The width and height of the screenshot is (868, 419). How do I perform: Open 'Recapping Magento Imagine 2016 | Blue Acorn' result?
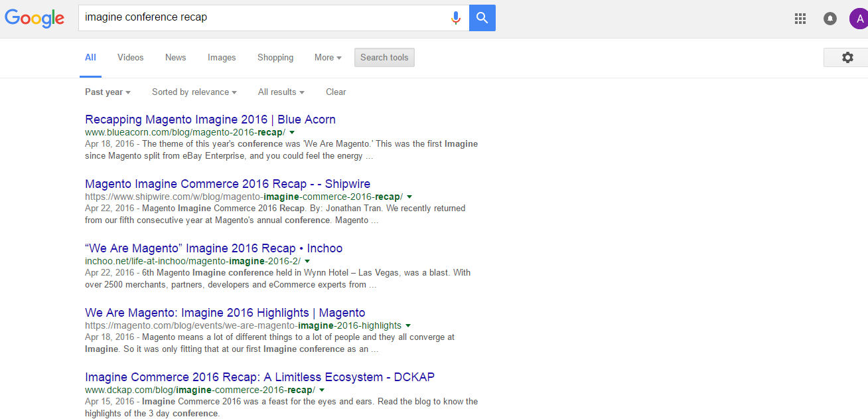[210, 120]
